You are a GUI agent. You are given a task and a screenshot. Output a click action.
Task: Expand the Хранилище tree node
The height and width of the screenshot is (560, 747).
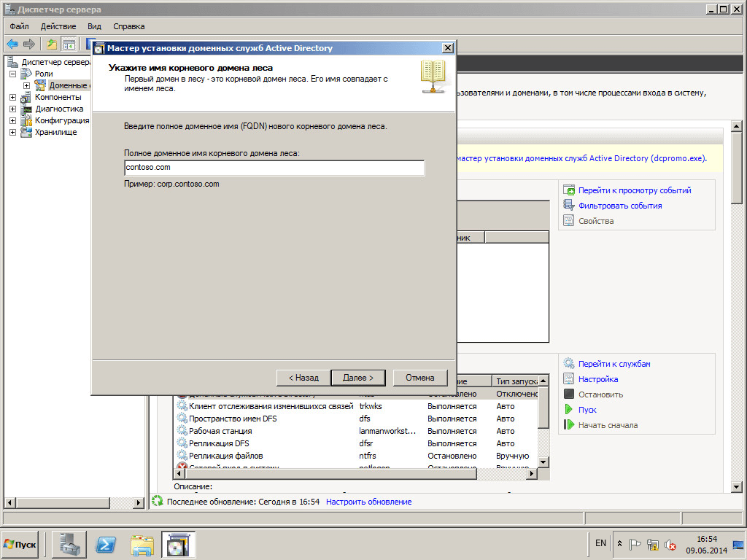tap(12, 132)
